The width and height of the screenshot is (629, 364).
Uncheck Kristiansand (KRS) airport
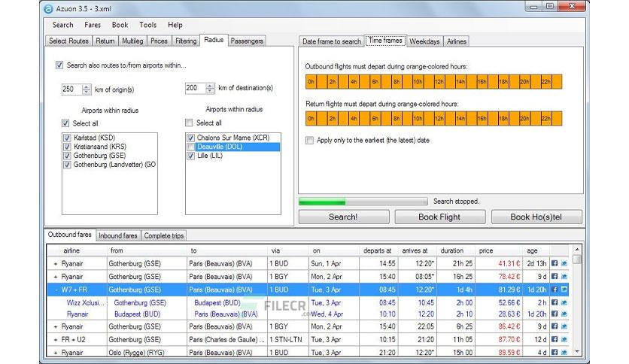click(67, 147)
